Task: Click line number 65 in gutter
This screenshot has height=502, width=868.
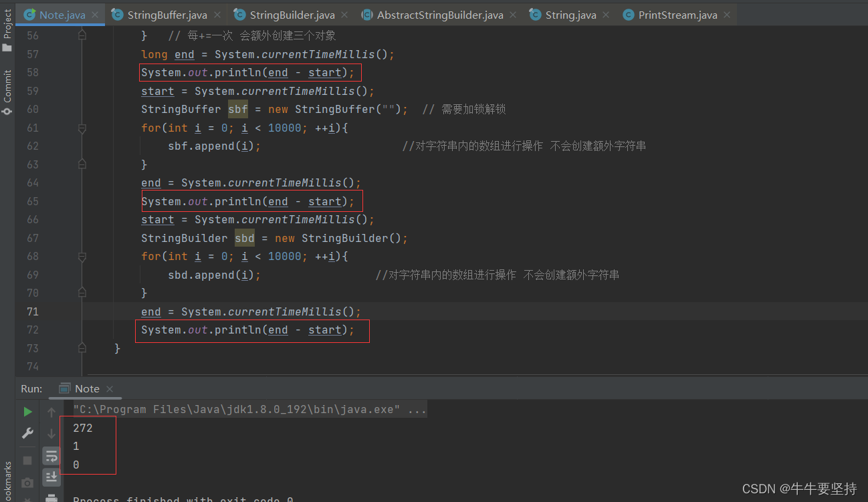Action: [33, 201]
